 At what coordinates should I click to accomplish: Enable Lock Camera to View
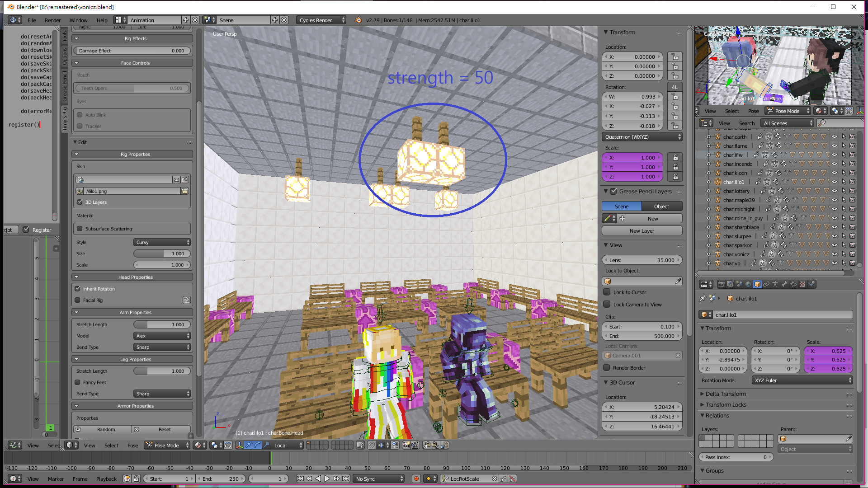pyautogui.click(x=607, y=305)
